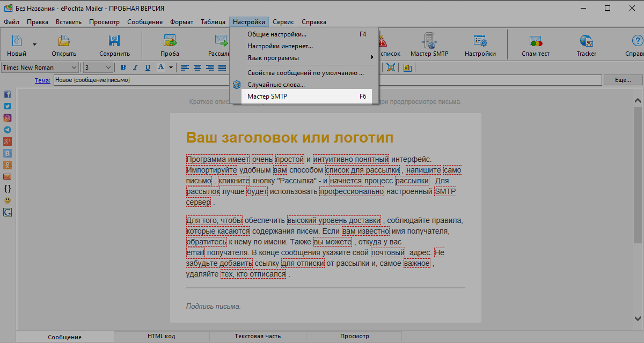Click the Настройки toolbar icon with gear

click(480, 40)
